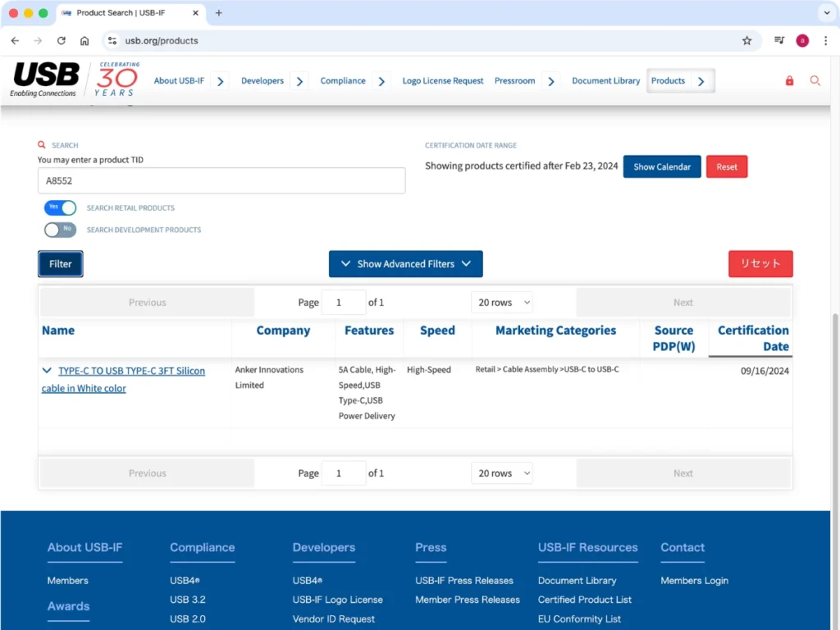
Task: Expand the TYPE-C cable row chevron
Action: click(x=47, y=371)
